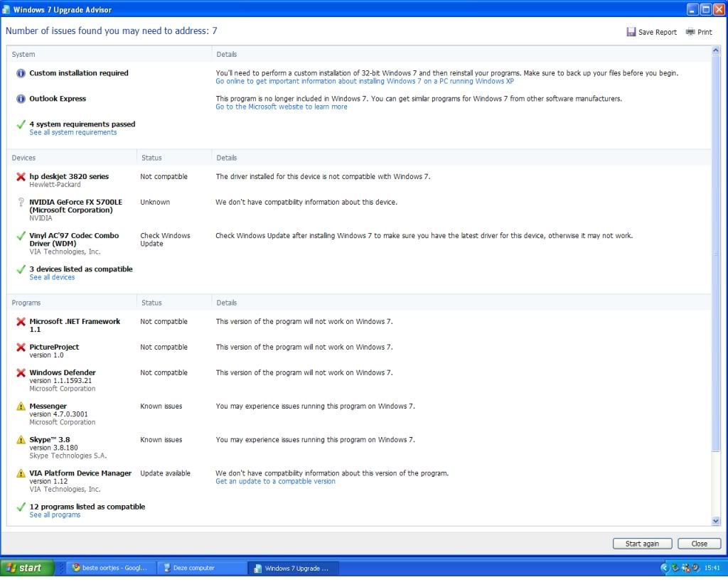Select Windows 7 Upgrade taskbar item

[x=294, y=568]
